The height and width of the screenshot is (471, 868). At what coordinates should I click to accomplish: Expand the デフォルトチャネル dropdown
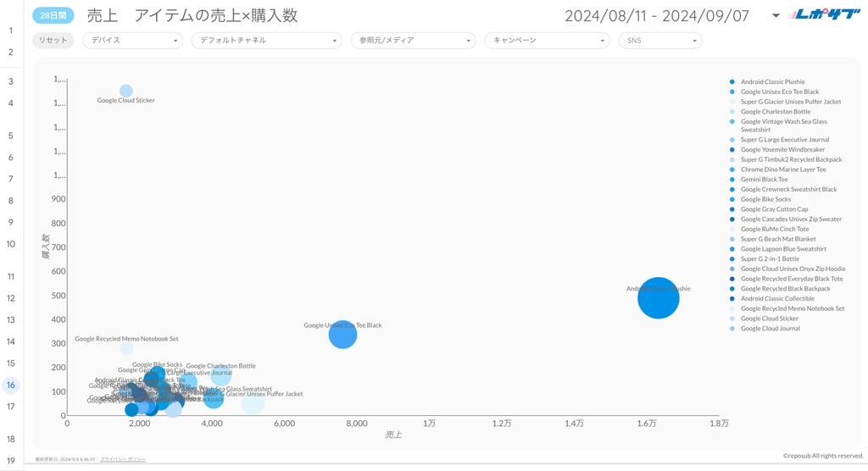(x=265, y=41)
